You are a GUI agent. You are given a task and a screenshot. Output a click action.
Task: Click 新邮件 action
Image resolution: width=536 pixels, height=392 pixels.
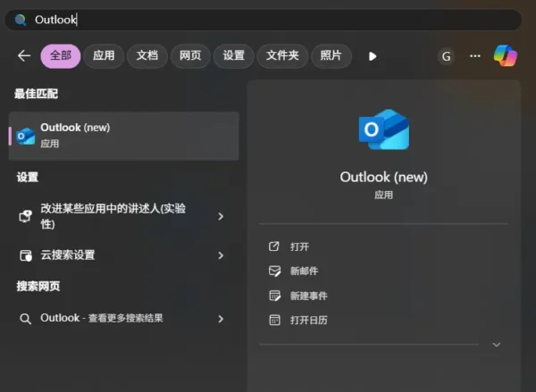(304, 271)
